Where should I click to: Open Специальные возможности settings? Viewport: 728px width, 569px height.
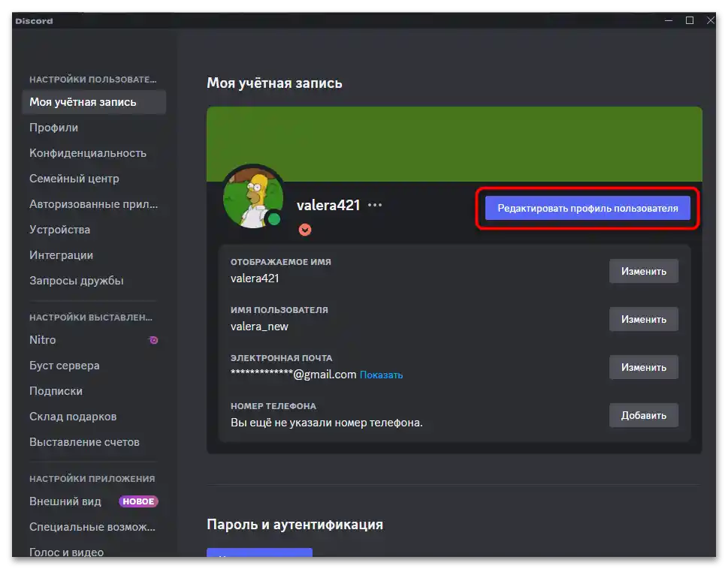pyautogui.click(x=94, y=527)
